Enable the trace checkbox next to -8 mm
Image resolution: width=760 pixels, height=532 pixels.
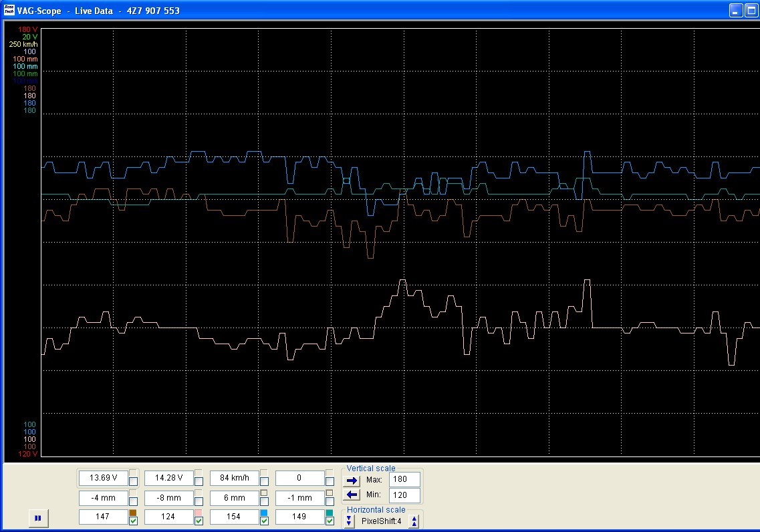coord(199,501)
